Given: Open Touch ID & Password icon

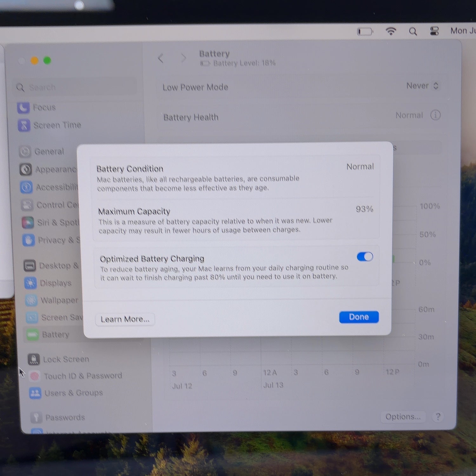Looking at the screenshot, I should [x=35, y=376].
